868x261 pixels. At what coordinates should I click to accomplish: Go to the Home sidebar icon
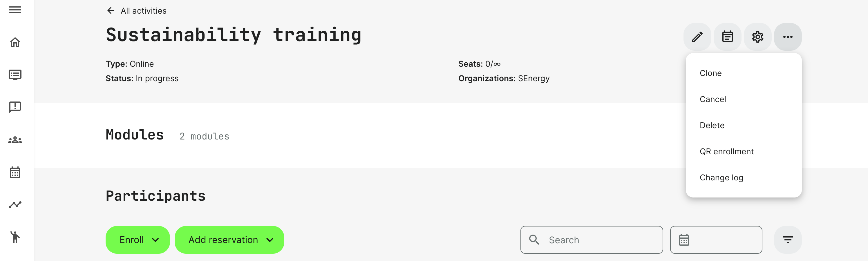[15, 42]
